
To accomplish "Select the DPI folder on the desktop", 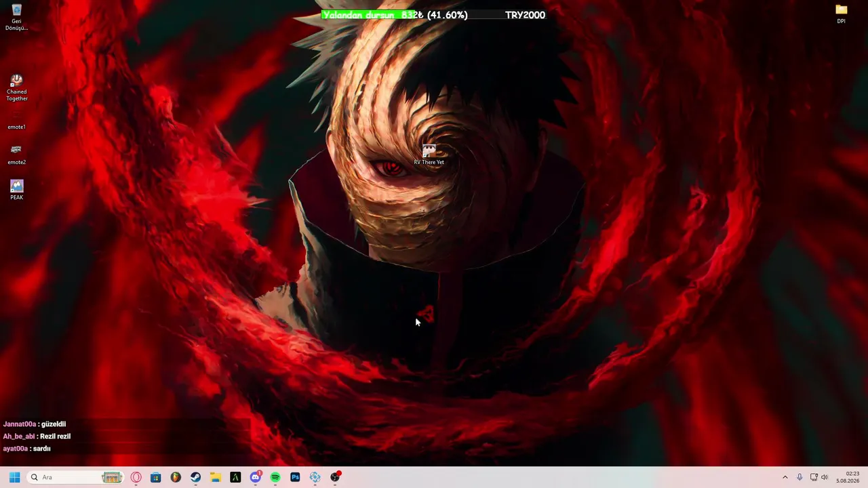I will point(841,14).
